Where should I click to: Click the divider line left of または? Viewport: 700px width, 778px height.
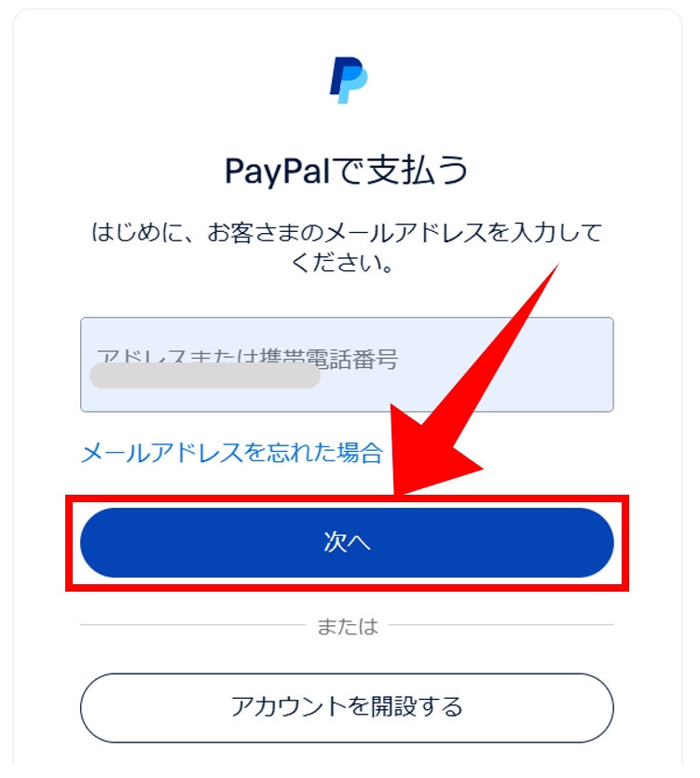[194, 625]
